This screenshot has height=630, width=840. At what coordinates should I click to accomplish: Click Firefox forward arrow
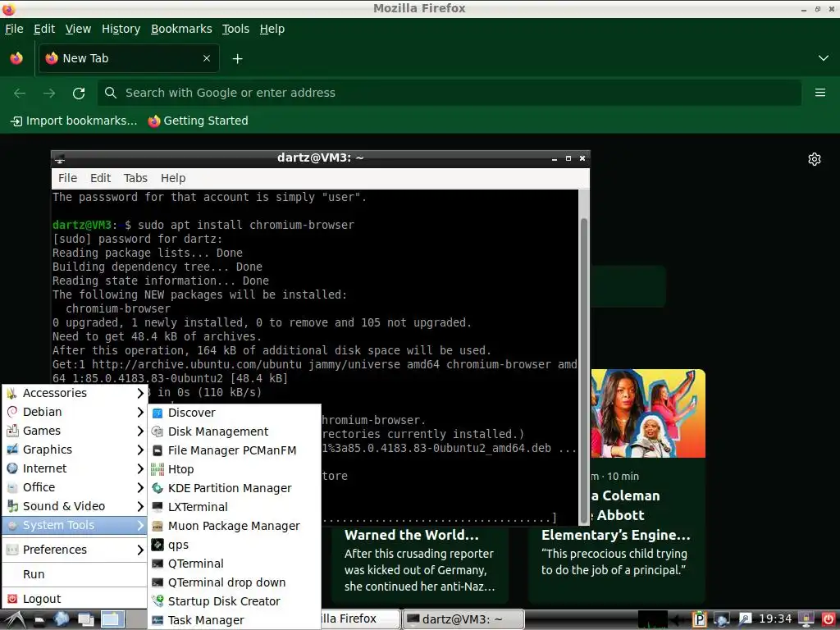[x=49, y=94]
